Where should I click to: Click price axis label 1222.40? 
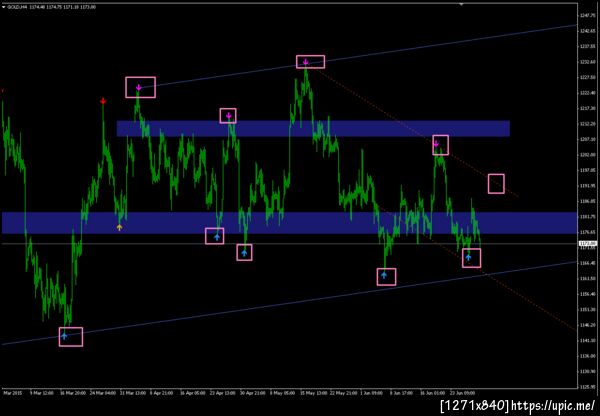pos(587,93)
